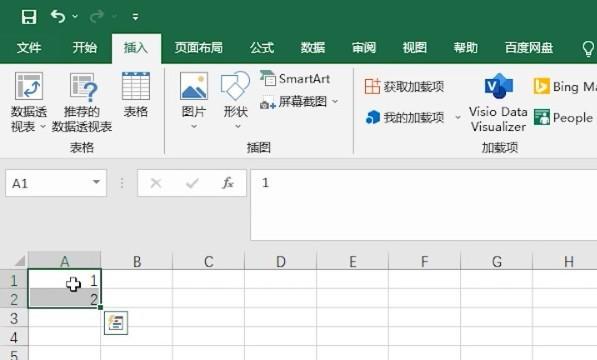Insert a SmartArt graphic
This screenshot has width=597, height=360.
click(x=295, y=79)
